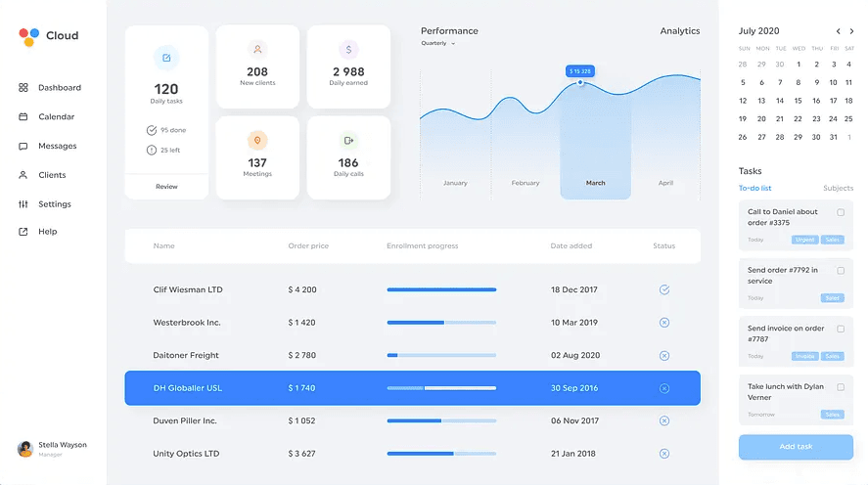The width and height of the screenshot is (868, 485).
Task: Click the Daitoner Freight status cross icon
Action: tap(664, 356)
